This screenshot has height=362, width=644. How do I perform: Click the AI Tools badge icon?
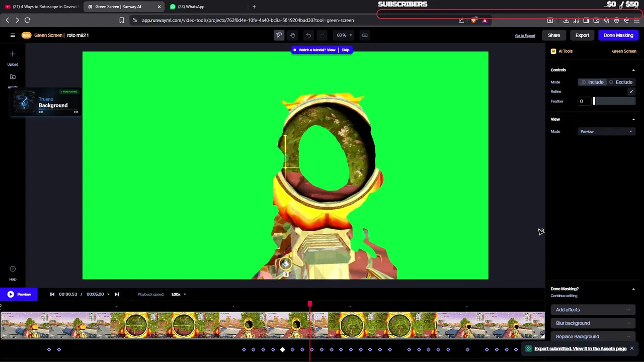pyautogui.click(x=553, y=51)
